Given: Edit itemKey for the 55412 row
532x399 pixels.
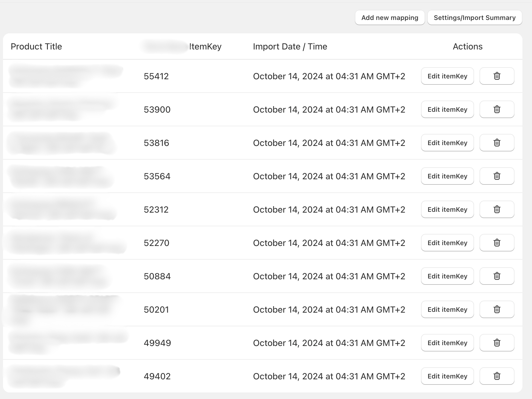Looking at the screenshot, I should [447, 76].
